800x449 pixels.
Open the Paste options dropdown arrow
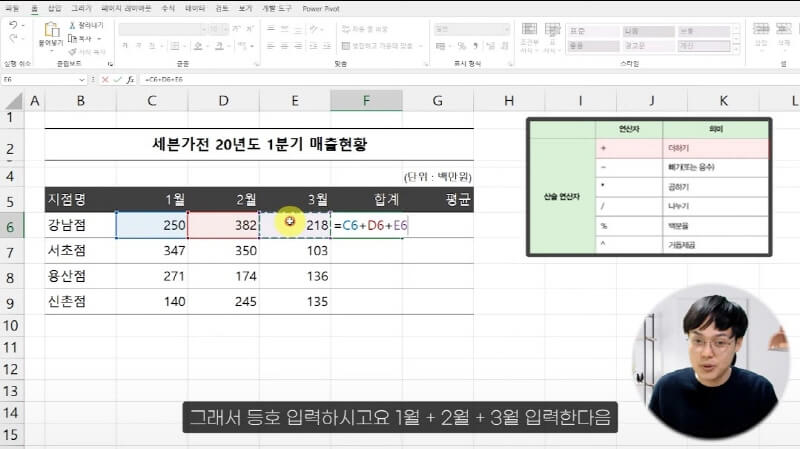51,51
